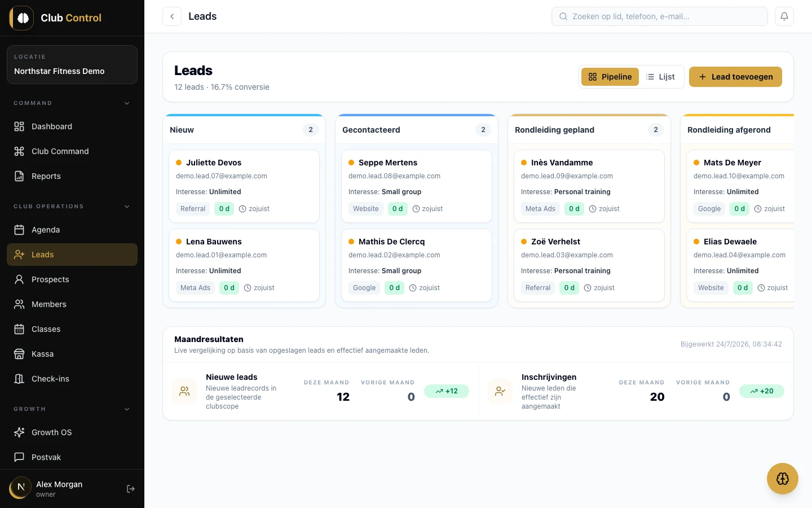This screenshot has height=508, width=812.
Task: Click the Nieuwe leads people icon
Action: point(184,391)
